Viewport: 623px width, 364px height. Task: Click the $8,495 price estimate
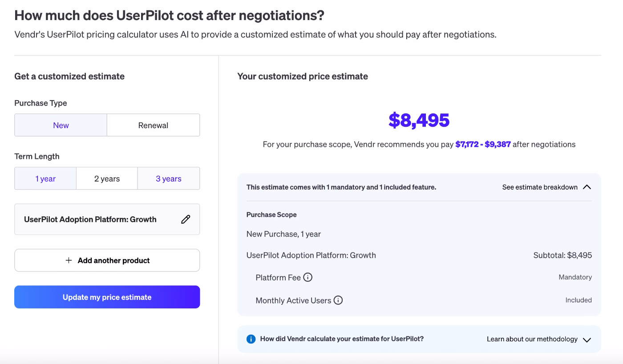coord(419,120)
